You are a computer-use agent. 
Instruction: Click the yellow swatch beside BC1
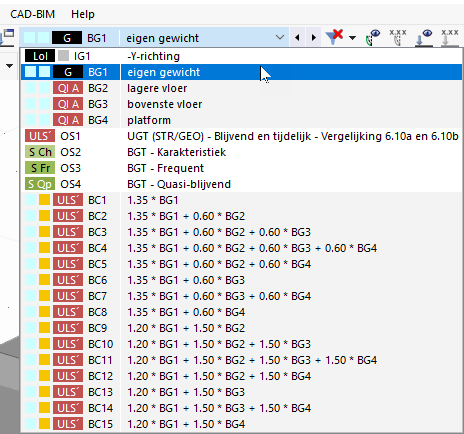pyautogui.click(x=44, y=200)
